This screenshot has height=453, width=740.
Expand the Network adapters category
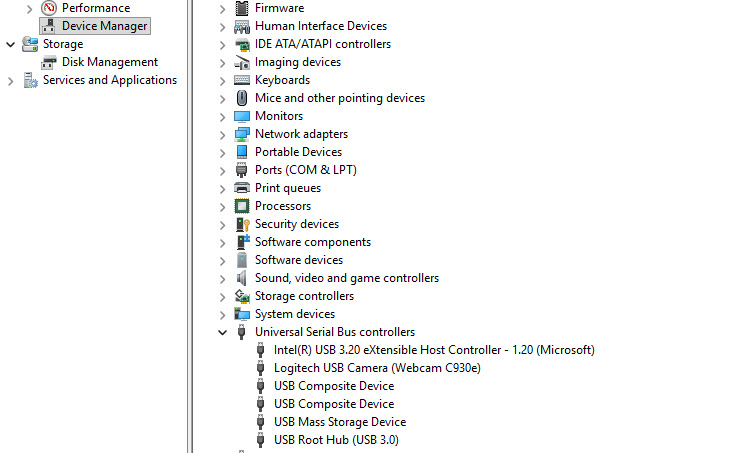pos(222,135)
